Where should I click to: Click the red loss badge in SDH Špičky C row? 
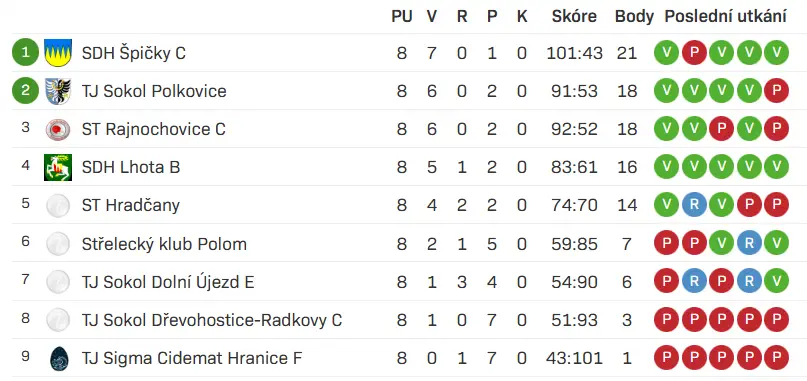pyautogui.click(x=694, y=53)
